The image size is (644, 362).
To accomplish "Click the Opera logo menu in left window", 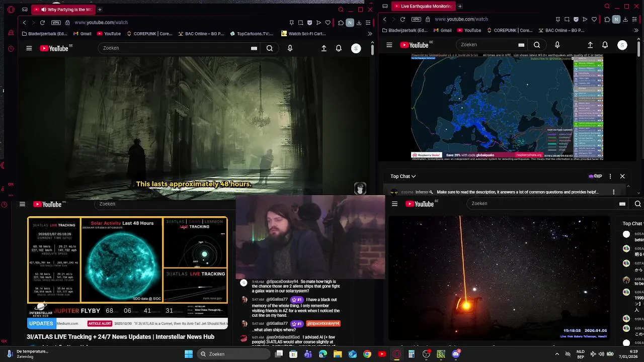I will (x=11, y=10).
